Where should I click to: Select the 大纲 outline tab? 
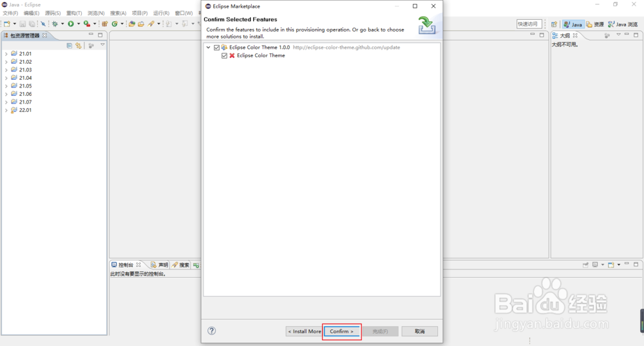565,35
